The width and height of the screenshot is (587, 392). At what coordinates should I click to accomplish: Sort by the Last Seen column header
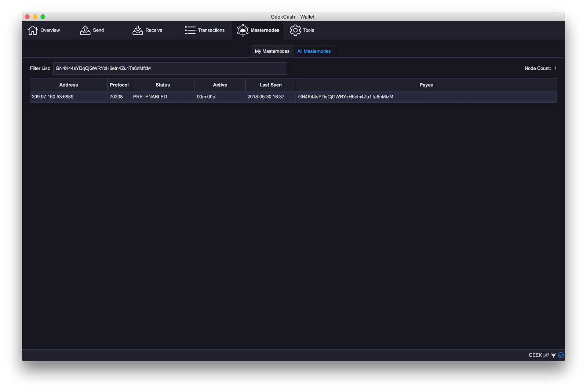271,85
